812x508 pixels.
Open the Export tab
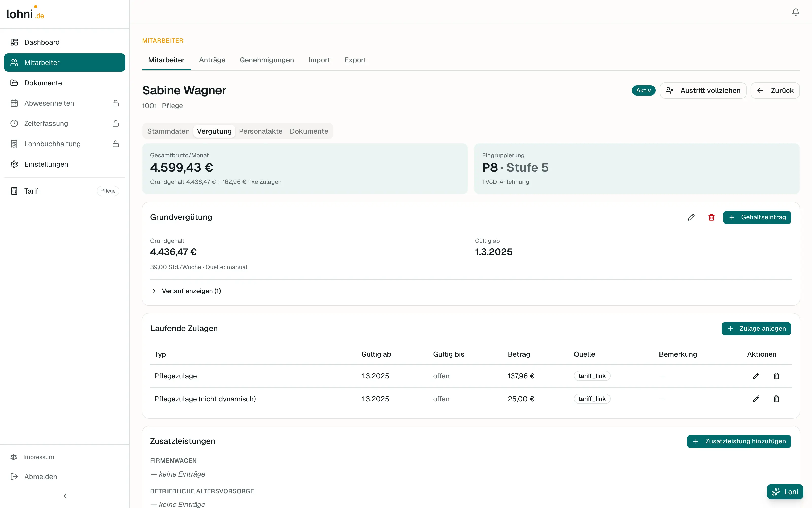pos(355,60)
